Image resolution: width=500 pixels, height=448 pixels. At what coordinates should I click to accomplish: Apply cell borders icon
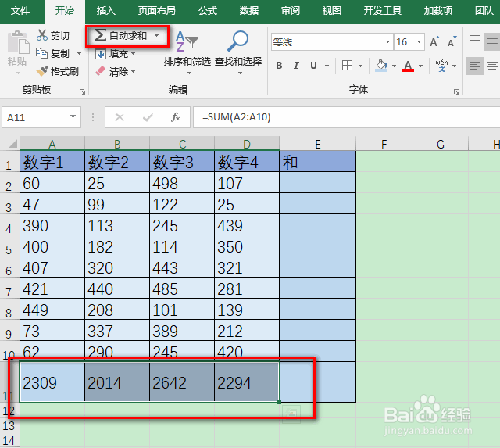click(x=347, y=66)
